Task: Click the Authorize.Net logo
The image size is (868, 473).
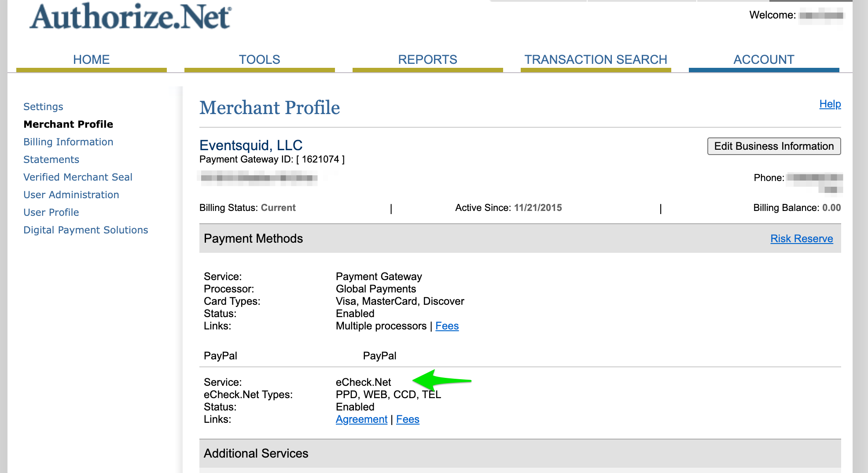Action: (x=131, y=17)
